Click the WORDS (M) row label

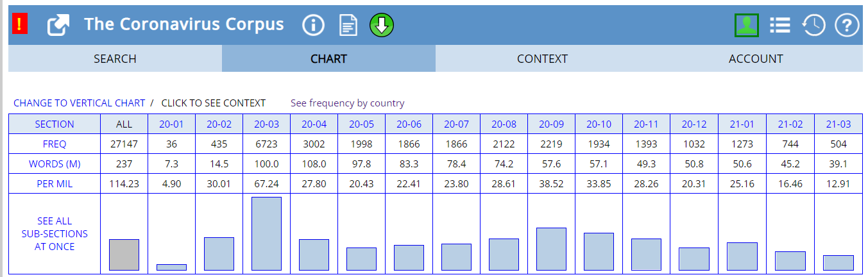coord(55,164)
